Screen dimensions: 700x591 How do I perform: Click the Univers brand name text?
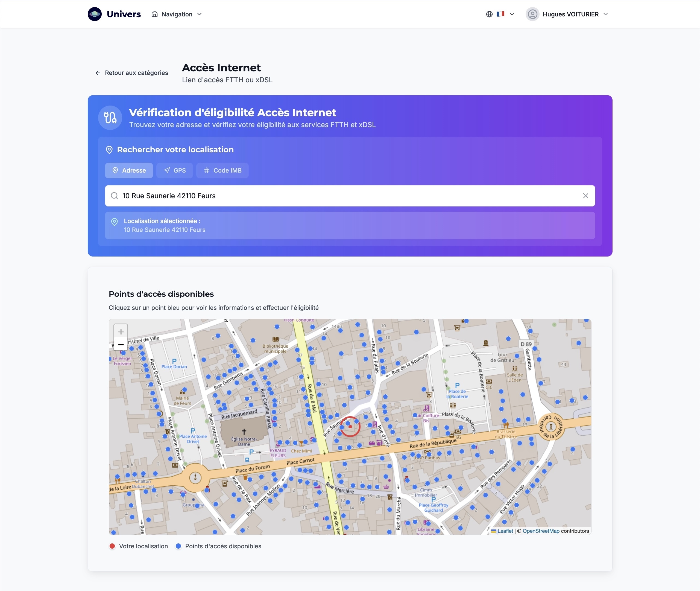(x=124, y=14)
